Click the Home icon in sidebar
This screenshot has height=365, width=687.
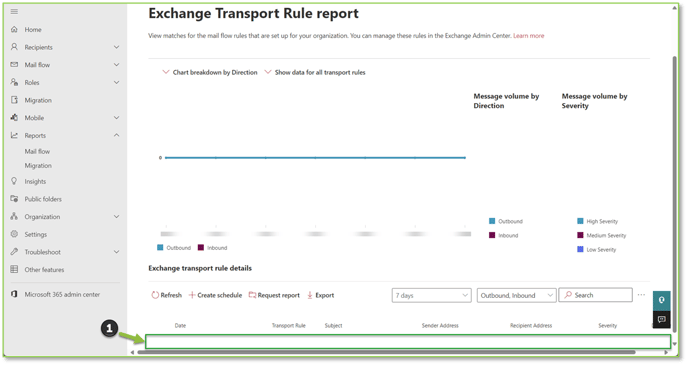click(14, 29)
